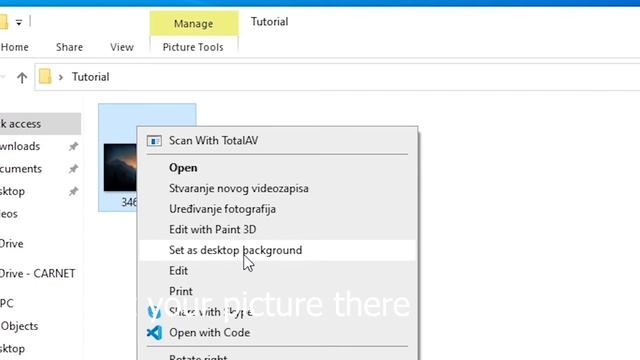Viewport: 640px width, 360px height.
Task: Open the quick access toolbar dropdown arrow
Action: [x=19, y=22]
